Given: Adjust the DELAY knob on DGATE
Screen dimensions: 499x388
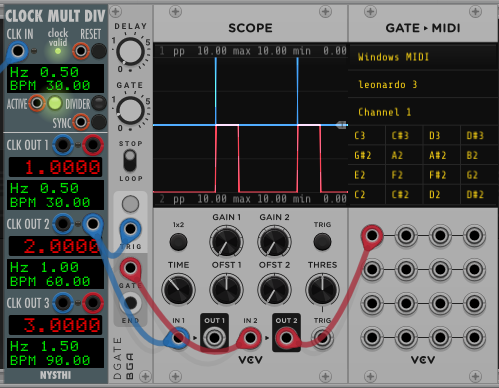Looking at the screenshot, I should point(130,51).
